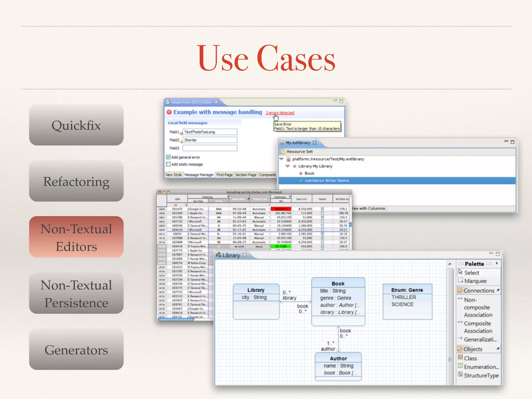Toggle Publish checkbox in US4410 row
The image size is (532, 399).
[322, 230]
